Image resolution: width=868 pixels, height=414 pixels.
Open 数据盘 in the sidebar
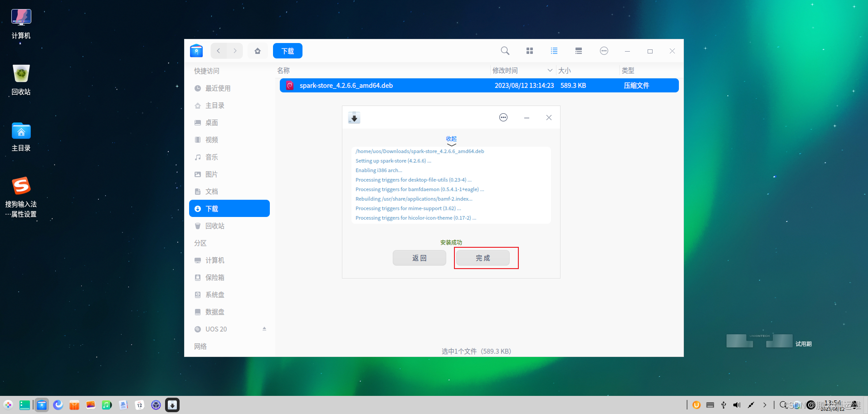[x=229, y=312]
